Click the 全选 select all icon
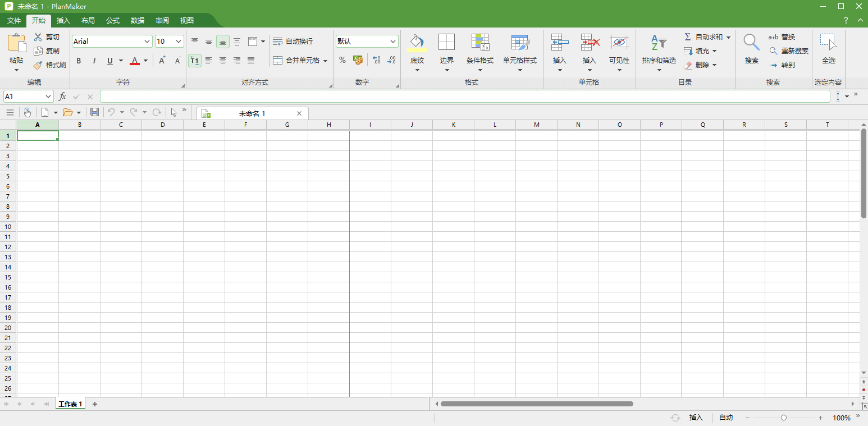The width and height of the screenshot is (868, 426). (828, 42)
